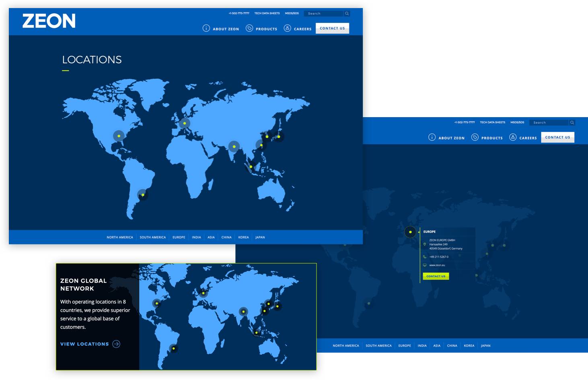Screen dimensions: 588x380
Task: Click the Products tag icon on Locations page
Action: (249, 28)
